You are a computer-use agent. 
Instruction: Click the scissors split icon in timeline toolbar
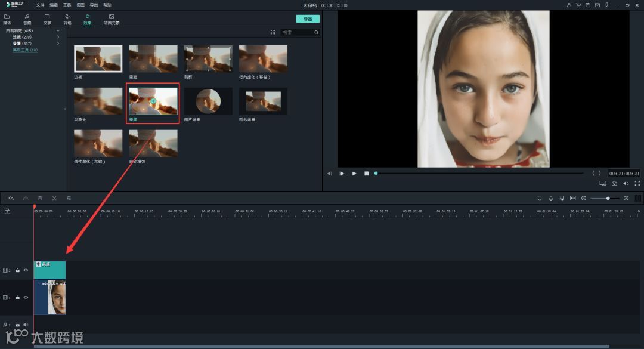[x=54, y=198]
